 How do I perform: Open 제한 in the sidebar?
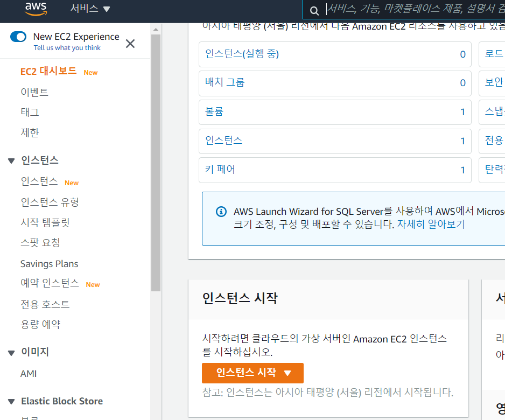pos(30,132)
